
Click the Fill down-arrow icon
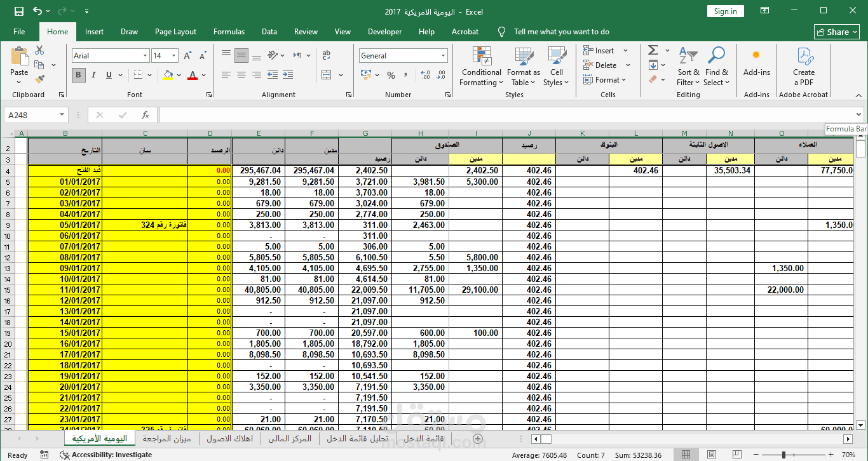coord(653,65)
